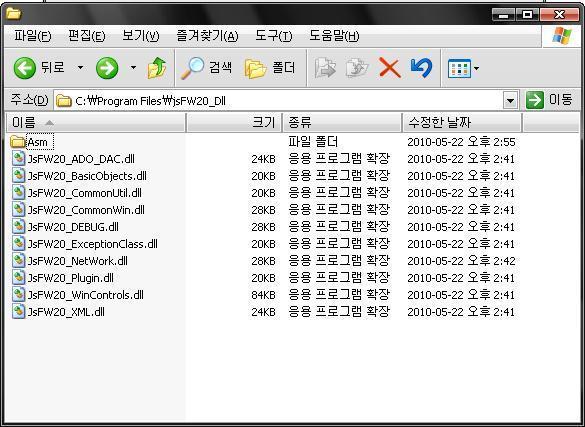Open the 도구(T) menu
Screen dimensions: 585x427
273,36
